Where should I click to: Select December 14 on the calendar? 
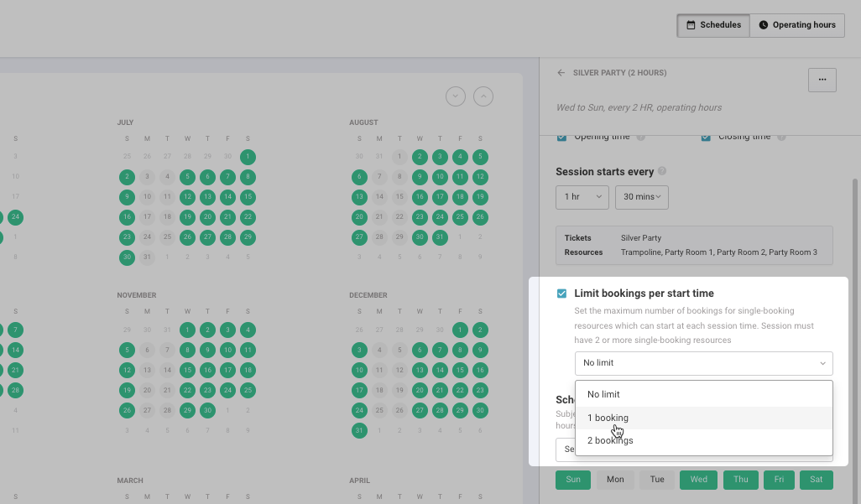(x=440, y=370)
